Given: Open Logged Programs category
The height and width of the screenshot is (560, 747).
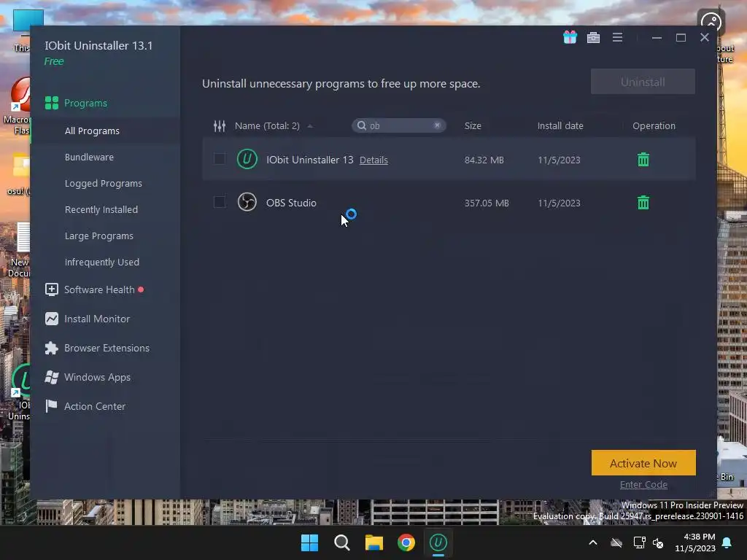Looking at the screenshot, I should click(104, 183).
